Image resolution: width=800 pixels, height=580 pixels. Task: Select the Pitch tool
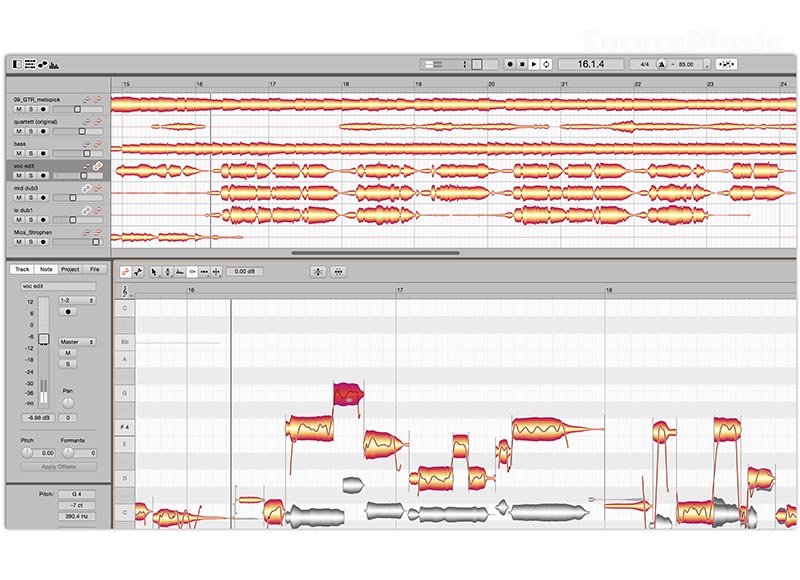pyautogui.click(x=167, y=272)
